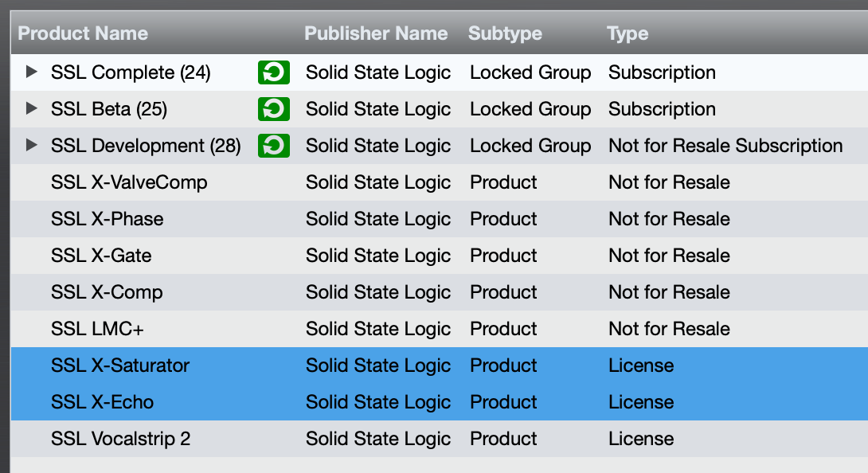Expand the SSL Beta (25) group
868x473 pixels.
pyautogui.click(x=32, y=109)
